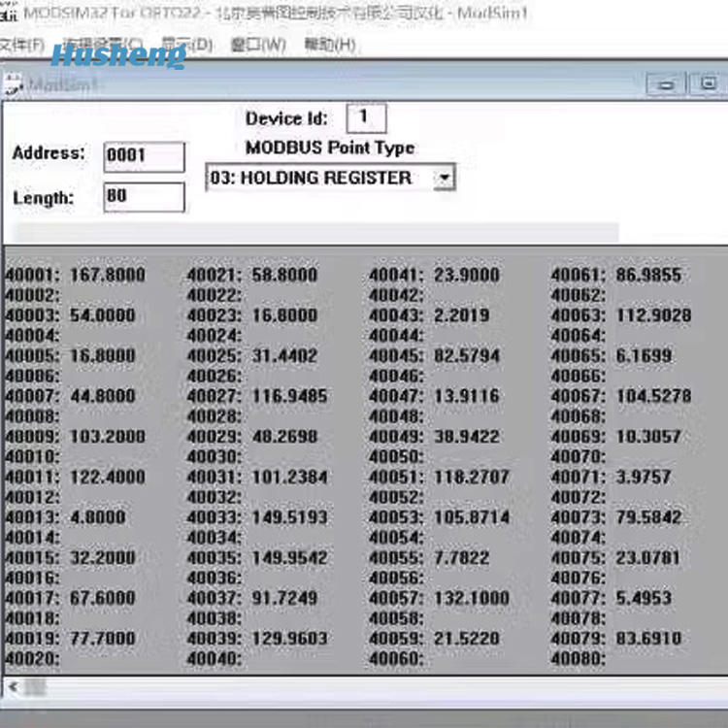Click the Length input field
The height and width of the screenshot is (728, 728).
pyautogui.click(x=145, y=197)
